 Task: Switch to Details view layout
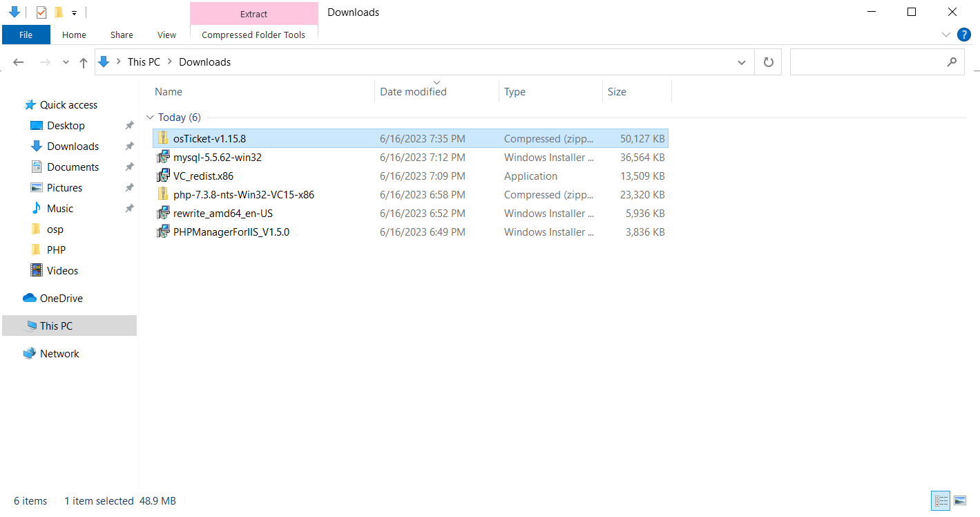(x=941, y=501)
